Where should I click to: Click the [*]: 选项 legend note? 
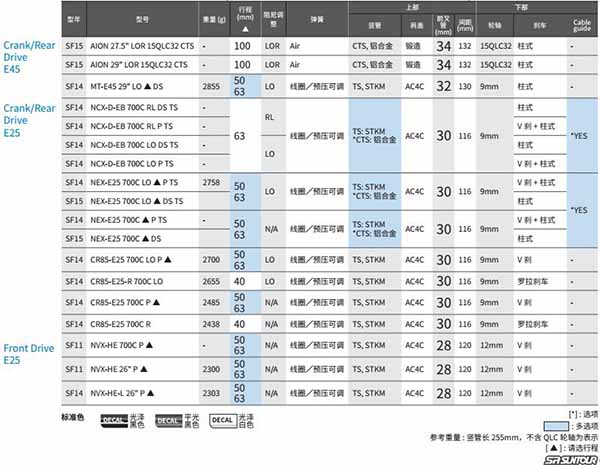(x=583, y=414)
